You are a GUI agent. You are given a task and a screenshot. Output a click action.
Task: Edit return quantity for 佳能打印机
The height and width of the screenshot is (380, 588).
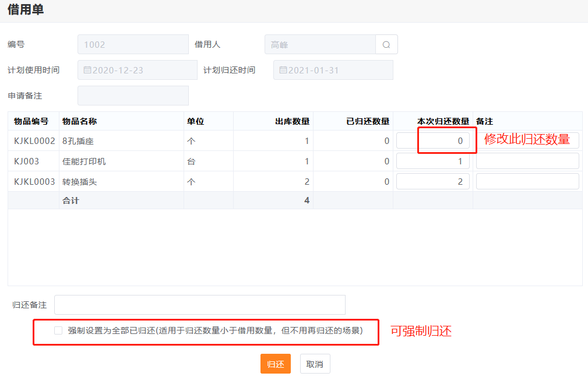coord(433,161)
